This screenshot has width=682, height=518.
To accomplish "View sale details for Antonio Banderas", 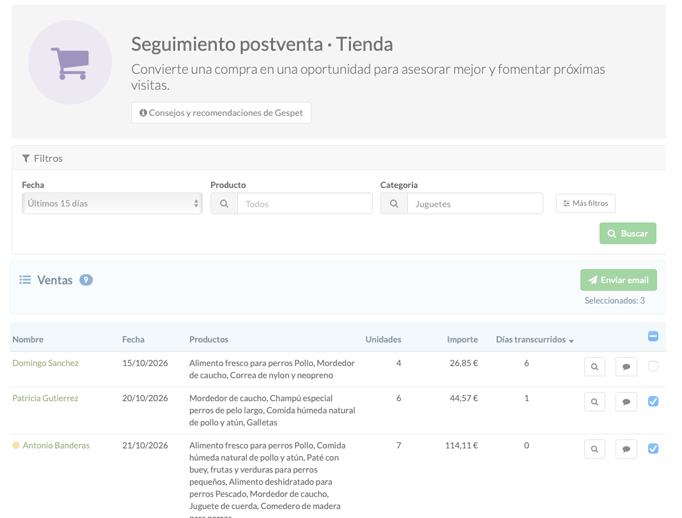I will click(595, 449).
